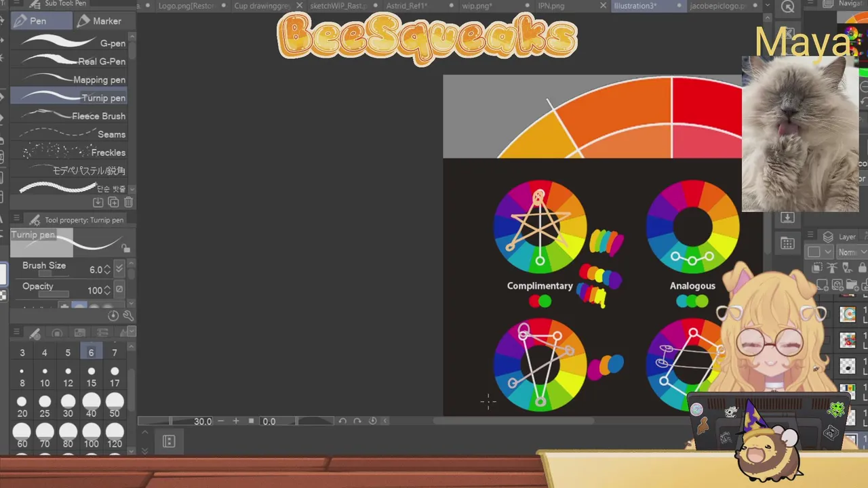This screenshot has width=868, height=488.
Task: Open Brush Size dynamics dropdown button
Action: (x=119, y=269)
